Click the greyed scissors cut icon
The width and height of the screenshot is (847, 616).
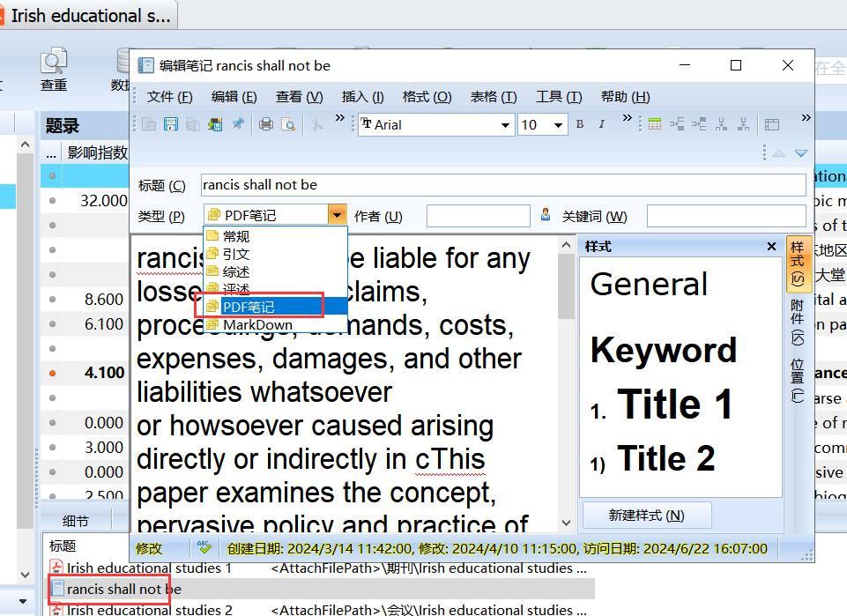[x=317, y=125]
